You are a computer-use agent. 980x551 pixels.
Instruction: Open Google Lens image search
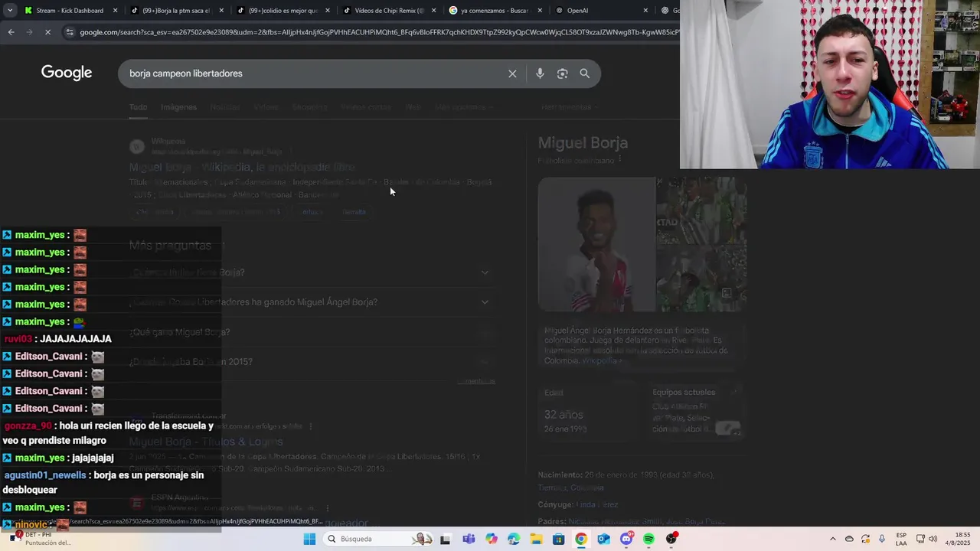(x=562, y=73)
